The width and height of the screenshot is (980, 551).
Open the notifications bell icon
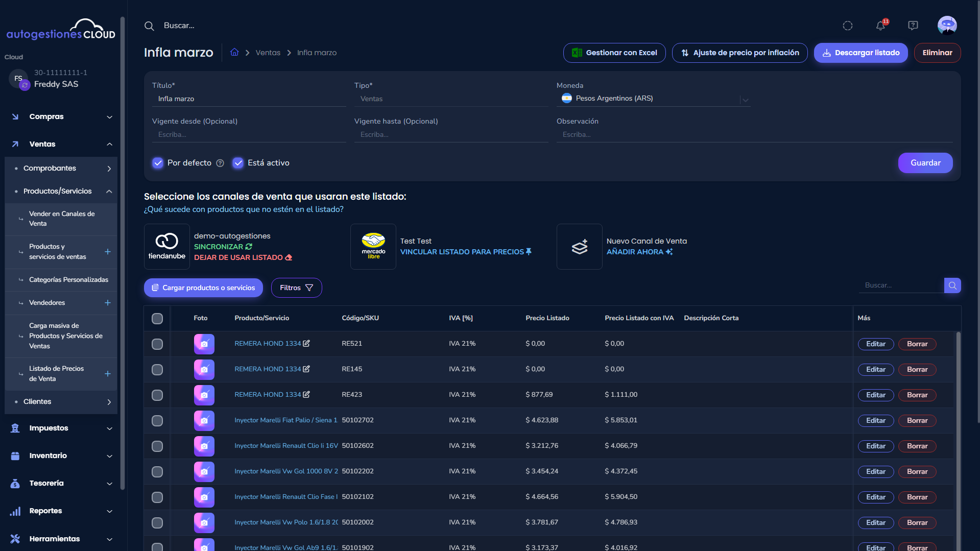(880, 26)
